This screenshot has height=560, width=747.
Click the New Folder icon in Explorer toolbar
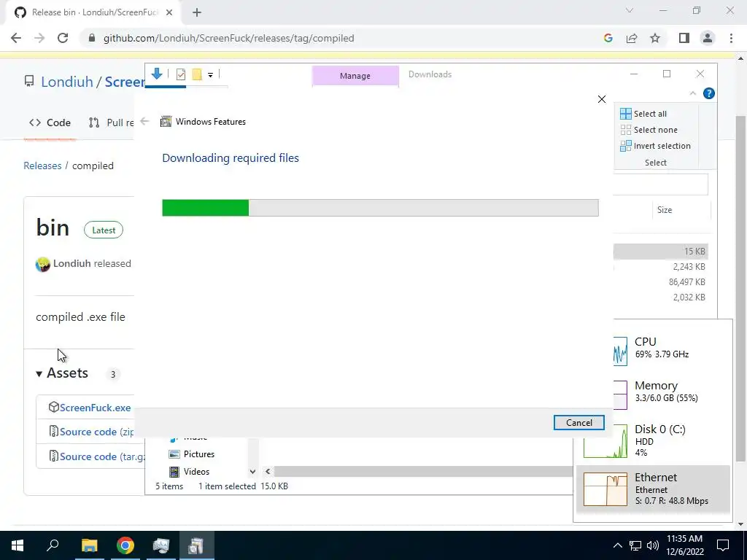(197, 74)
